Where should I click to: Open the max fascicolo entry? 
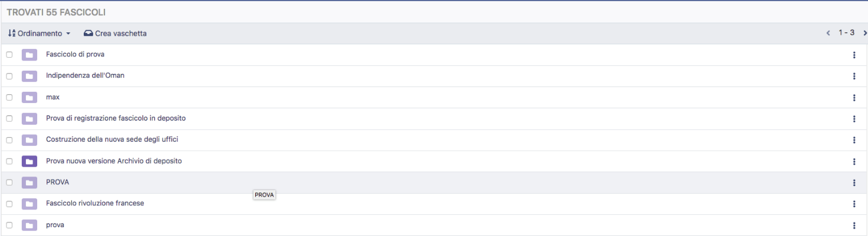pyautogui.click(x=53, y=97)
